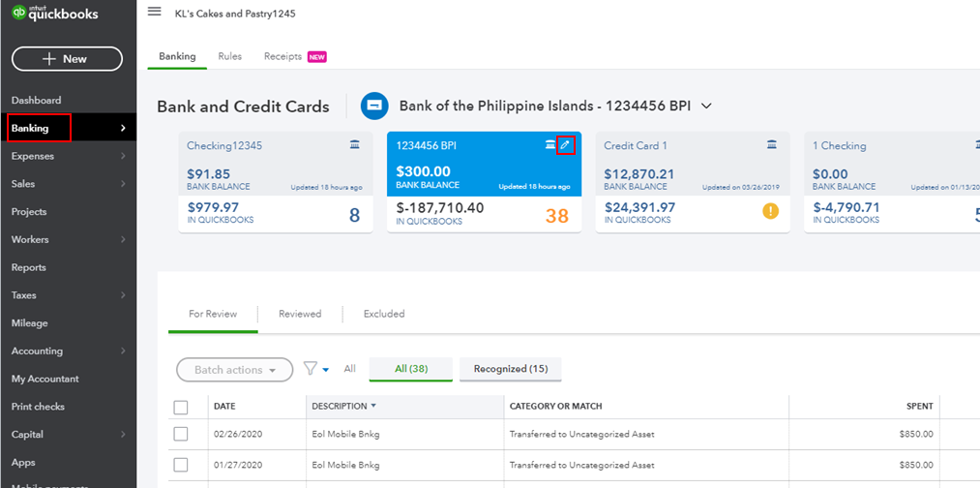Click company name KL's Cakes and Pastry1245
The height and width of the screenshot is (488, 980).
[x=235, y=14]
